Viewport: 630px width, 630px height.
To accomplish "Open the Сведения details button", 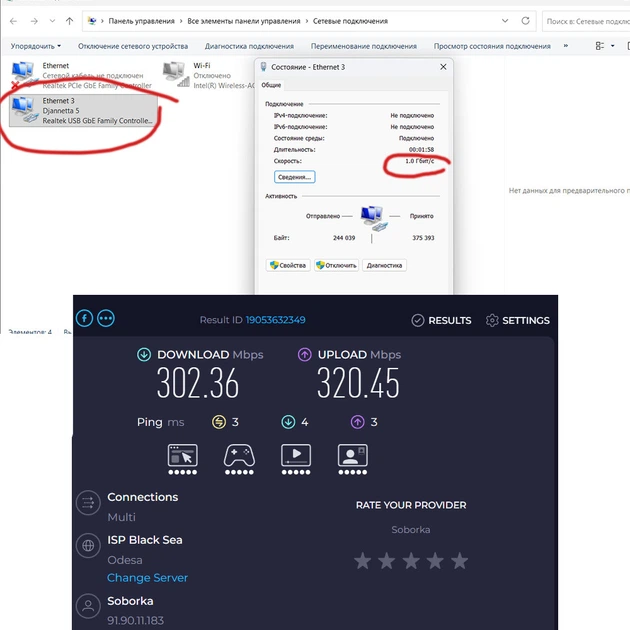I will (295, 177).
